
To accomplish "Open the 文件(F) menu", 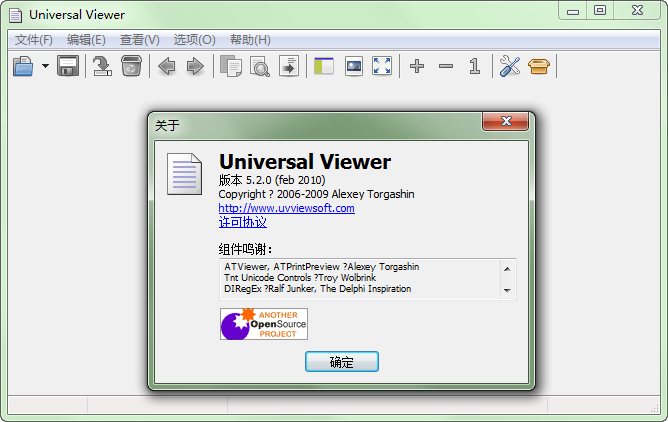I will (34, 40).
